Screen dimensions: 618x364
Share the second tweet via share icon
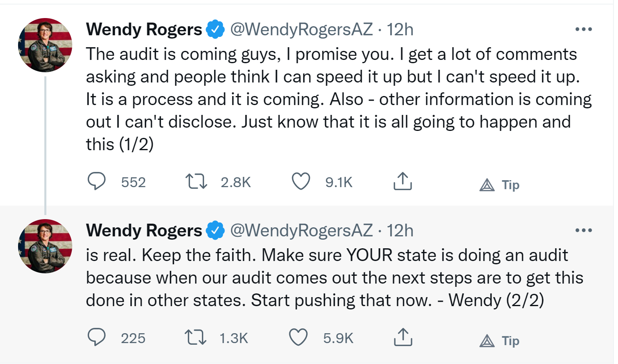pos(403,337)
